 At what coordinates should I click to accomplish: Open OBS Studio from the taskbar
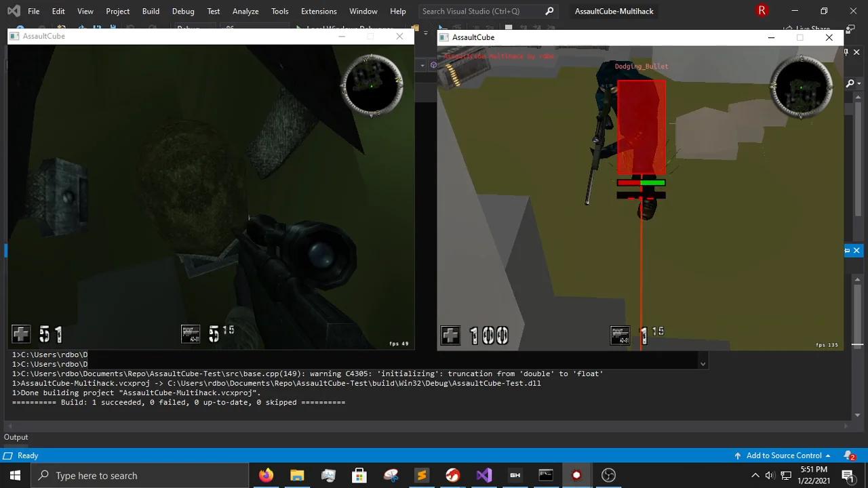(x=608, y=475)
